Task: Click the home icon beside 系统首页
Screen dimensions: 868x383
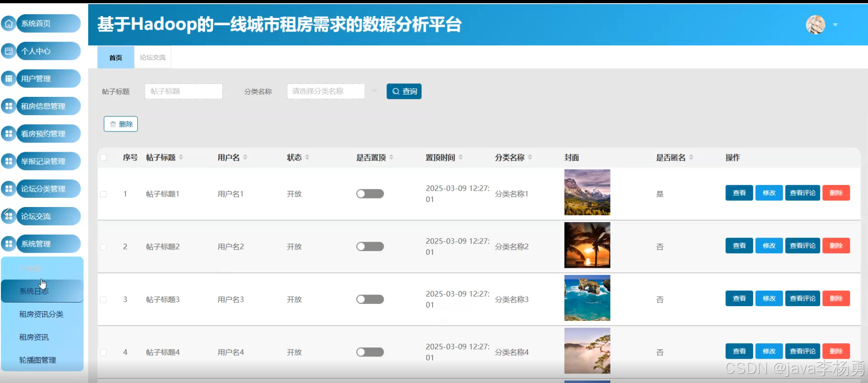Action: coord(9,23)
